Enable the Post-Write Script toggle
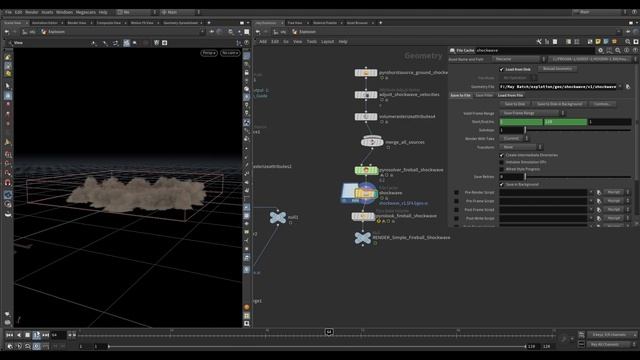The height and width of the screenshot is (360, 640). click(456, 218)
